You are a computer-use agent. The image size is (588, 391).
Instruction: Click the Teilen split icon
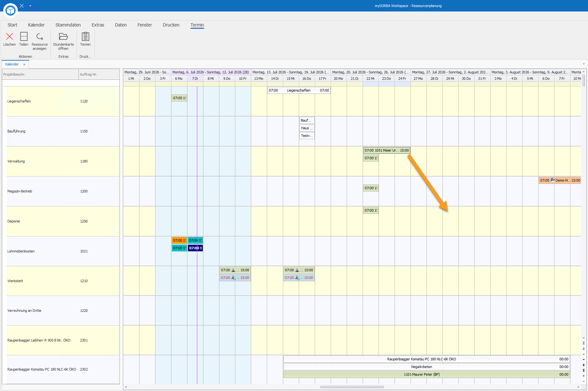click(x=24, y=36)
